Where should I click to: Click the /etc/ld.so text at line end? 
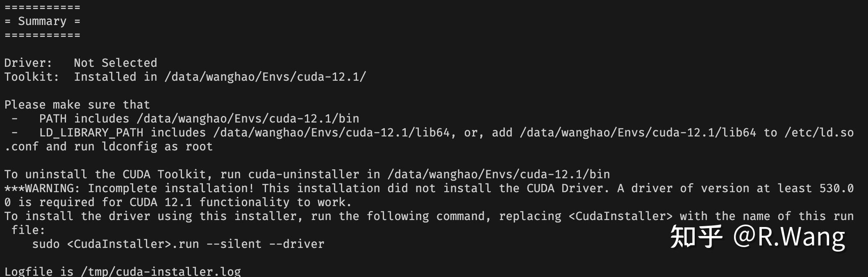[x=819, y=133]
